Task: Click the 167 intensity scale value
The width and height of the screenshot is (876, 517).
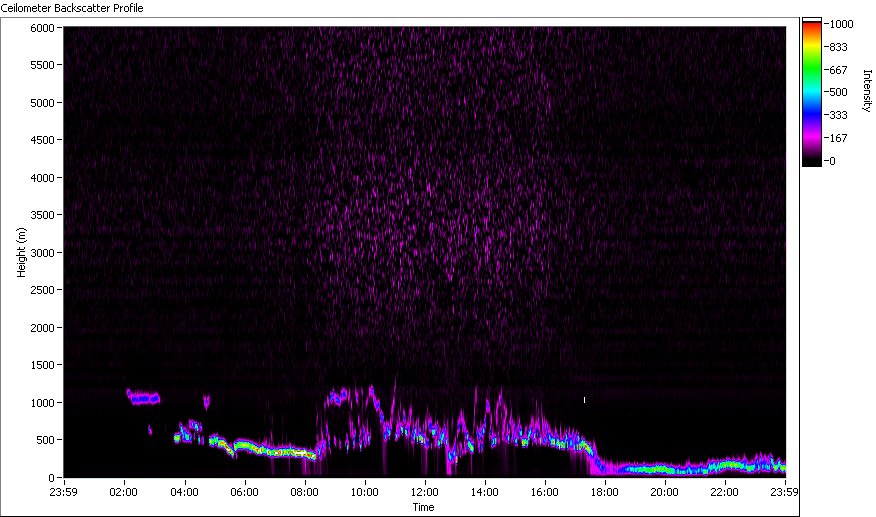Action: tap(839, 138)
